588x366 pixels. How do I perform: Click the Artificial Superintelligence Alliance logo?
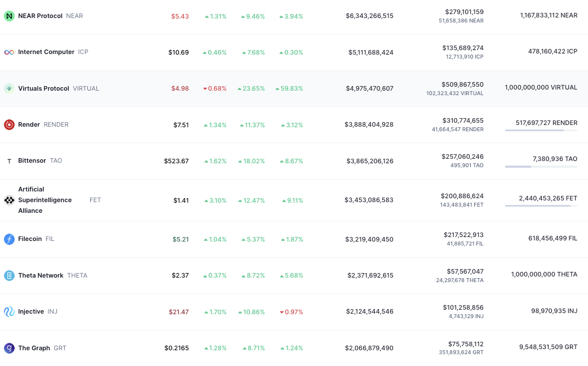pos(9,200)
